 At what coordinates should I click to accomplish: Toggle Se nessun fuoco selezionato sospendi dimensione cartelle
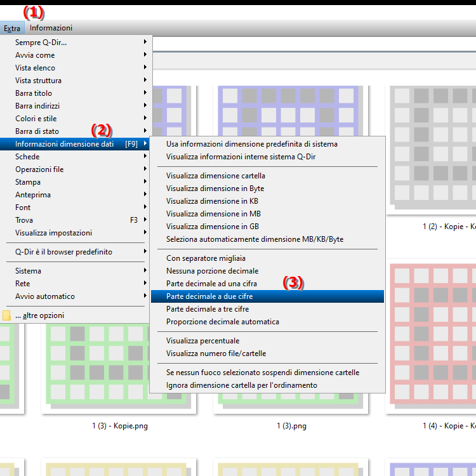267,373
